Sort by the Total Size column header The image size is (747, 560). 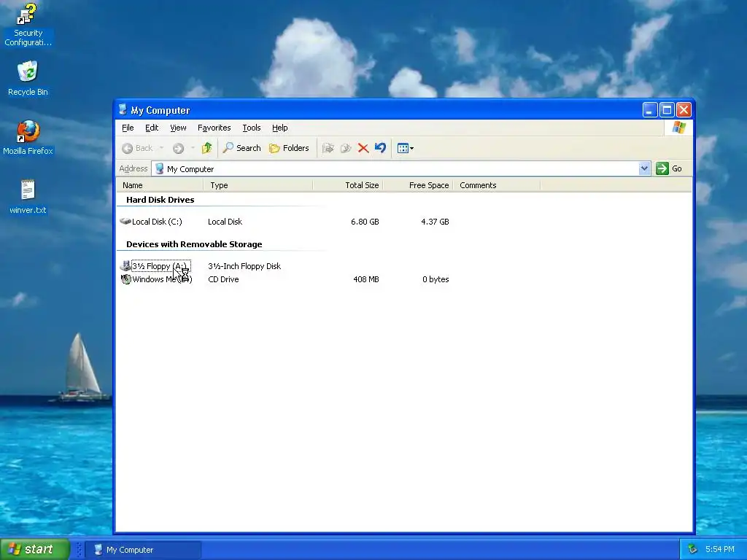pyautogui.click(x=348, y=185)
